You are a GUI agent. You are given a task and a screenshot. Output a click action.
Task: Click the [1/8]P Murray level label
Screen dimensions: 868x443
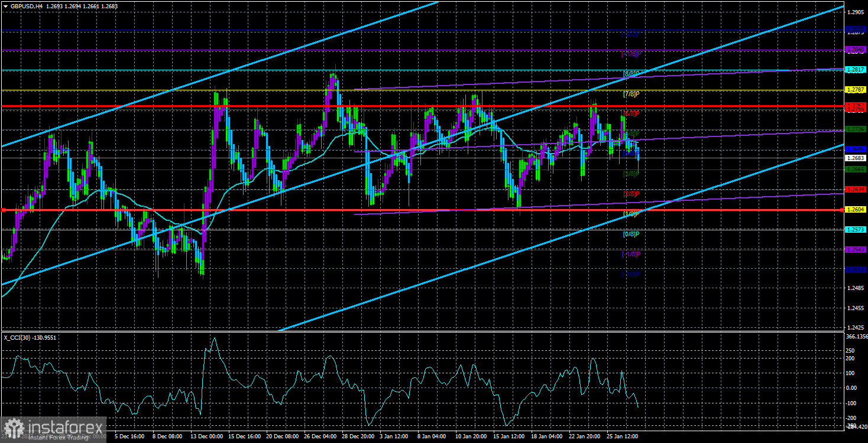(x=631, y=214)
